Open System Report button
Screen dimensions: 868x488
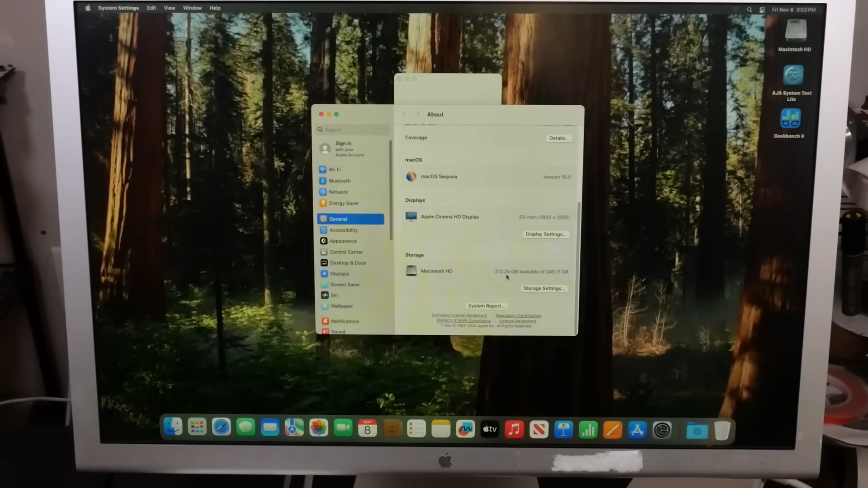[x=486, y=306]
